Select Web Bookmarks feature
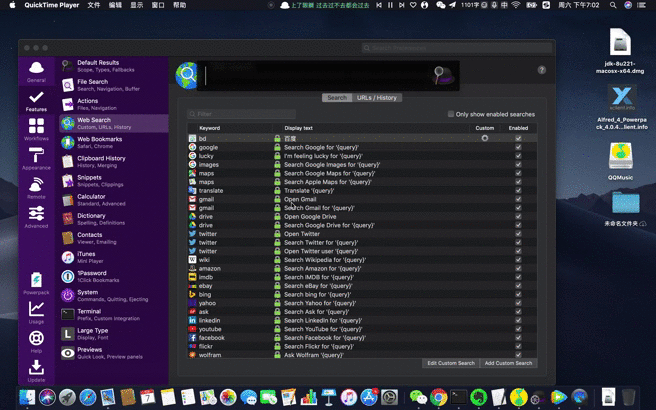This screenshot has width=656, height=410. click(114, 142)
